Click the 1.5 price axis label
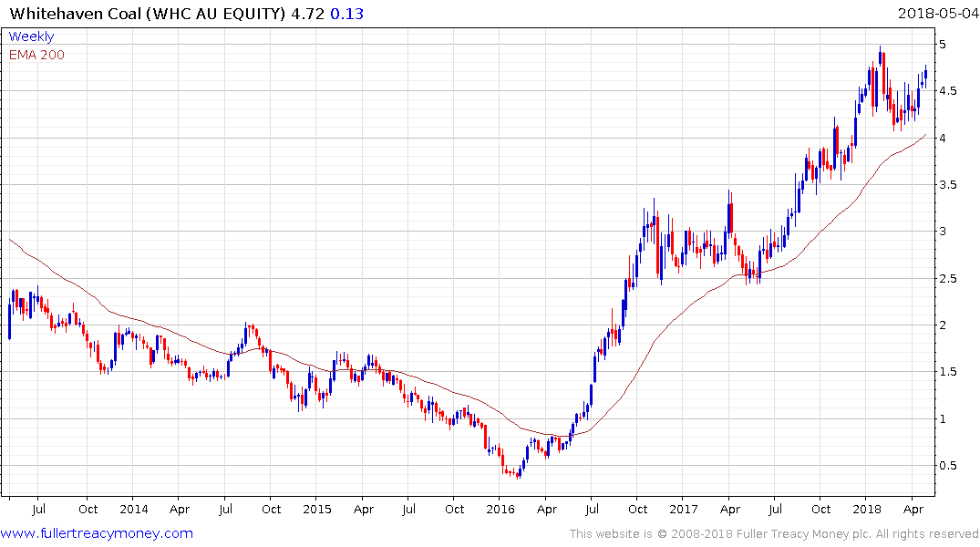This screenshot has height=547, width=980. [x=948, y=372]
